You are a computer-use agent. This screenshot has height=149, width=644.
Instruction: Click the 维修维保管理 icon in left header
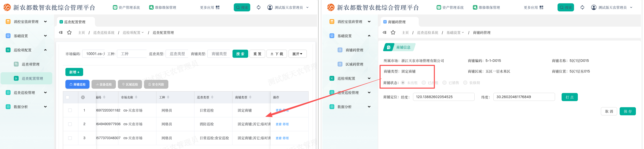tap(151, 8)
